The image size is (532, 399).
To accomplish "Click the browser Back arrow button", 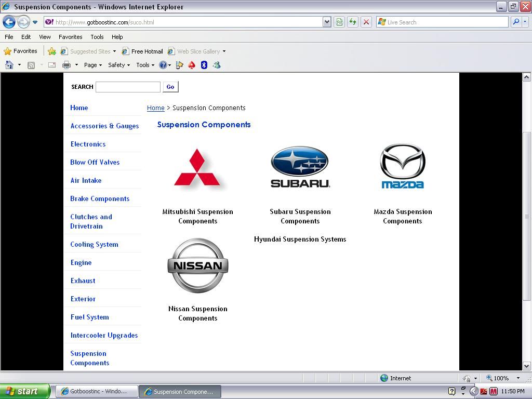I will pos(9,22).
